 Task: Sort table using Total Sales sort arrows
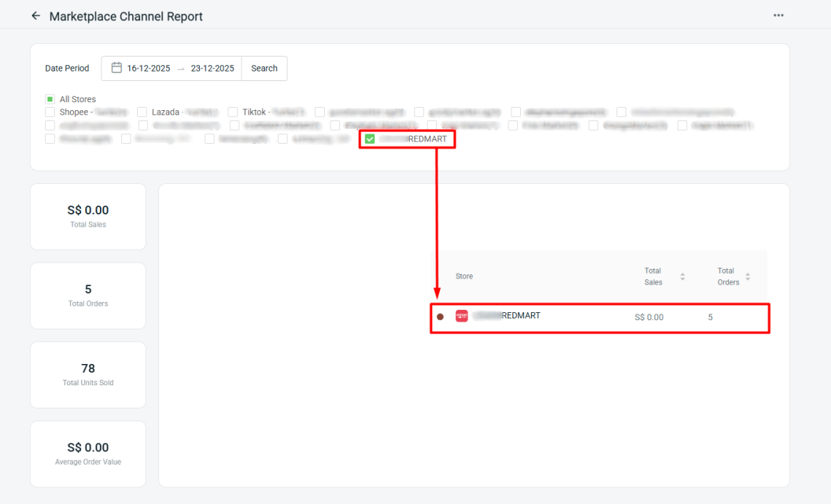point(682,277)
